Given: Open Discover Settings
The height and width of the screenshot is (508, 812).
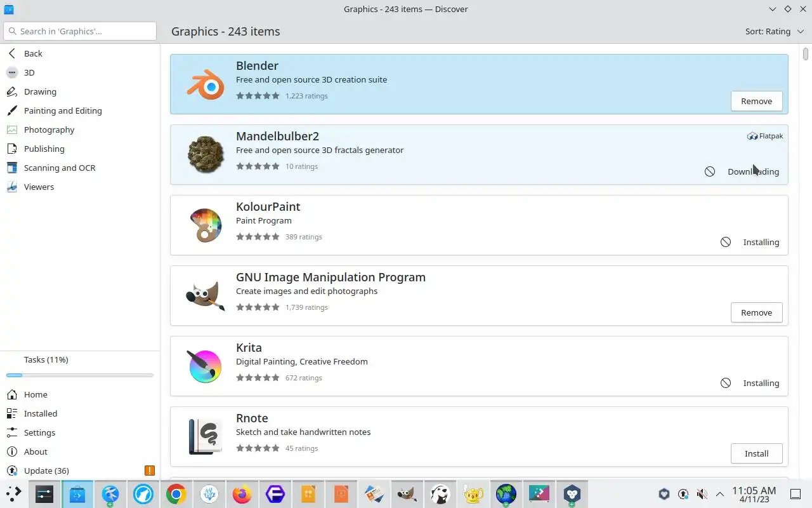Looking at the screenshot, I should point(80,432).
